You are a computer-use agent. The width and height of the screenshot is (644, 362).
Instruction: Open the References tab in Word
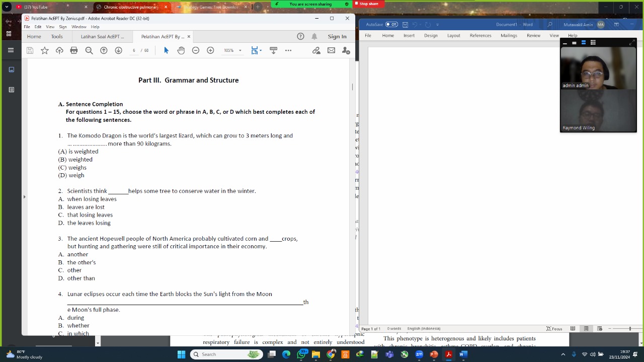[480, 35]
